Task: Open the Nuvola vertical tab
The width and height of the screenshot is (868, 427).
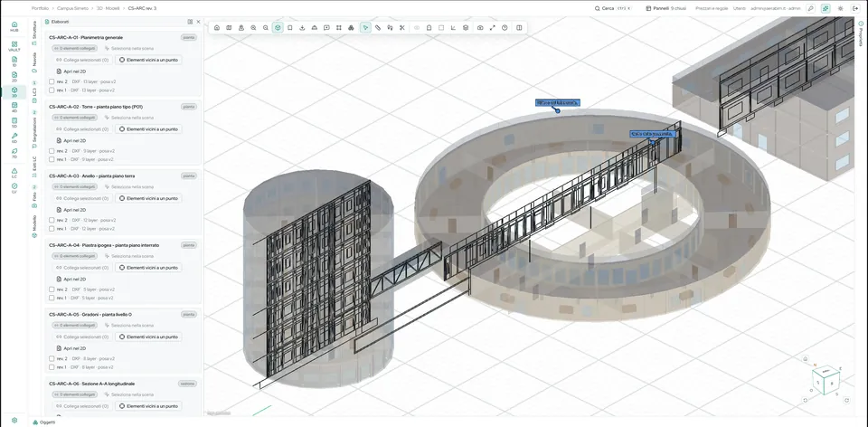Action: pos(34,62)
